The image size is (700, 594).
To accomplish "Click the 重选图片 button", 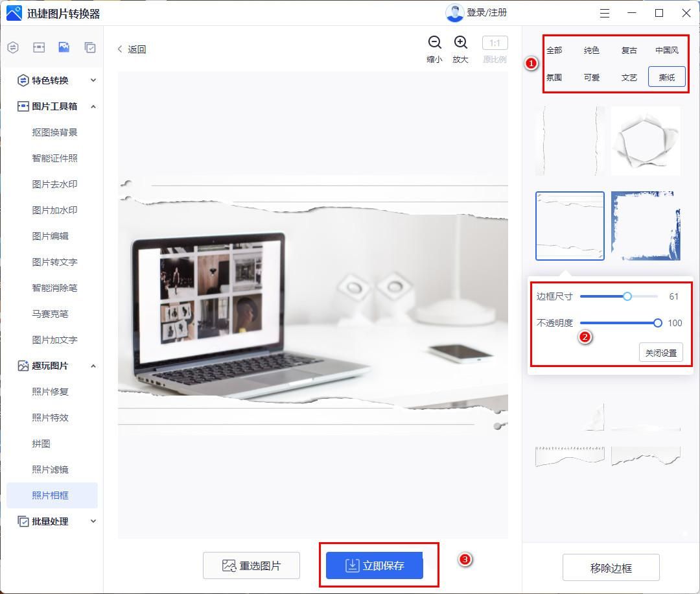I will pyautogui.click(x=251, y=565).
